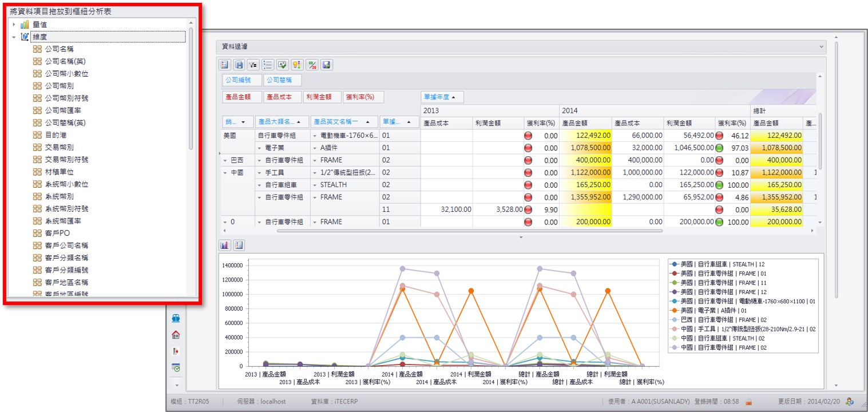Click the 維度 dimension icon
Image resolution: width=868 pixels, height=412 pixels.
click(x=25, y=37)
